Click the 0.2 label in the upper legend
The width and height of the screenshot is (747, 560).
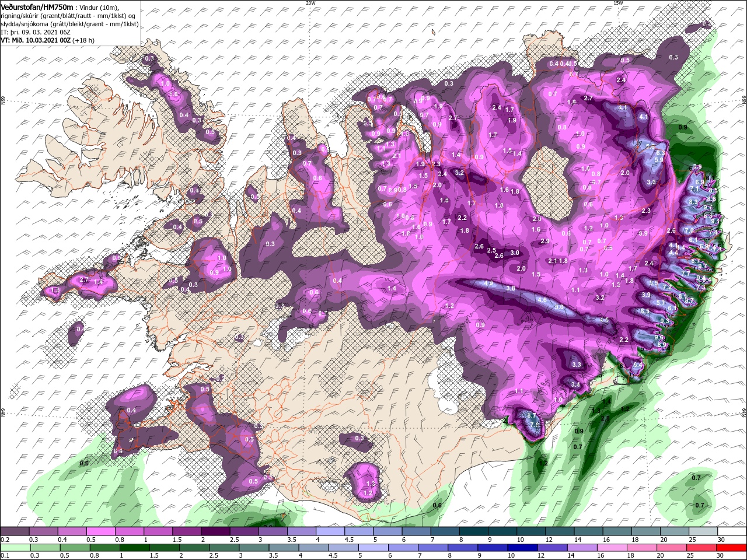[x=5, y=540]
